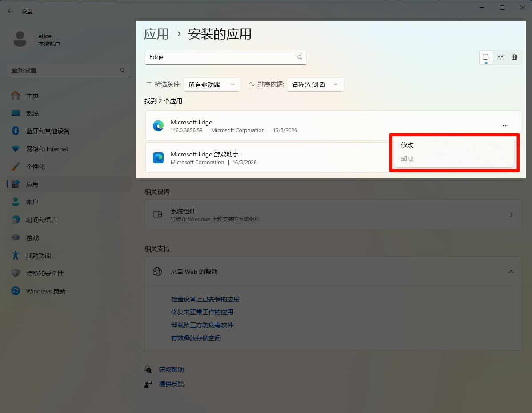Open 有效释放存储空间 help link
Image resolution: width=532 pixels, height=413 pixels.
pos(196,338)
